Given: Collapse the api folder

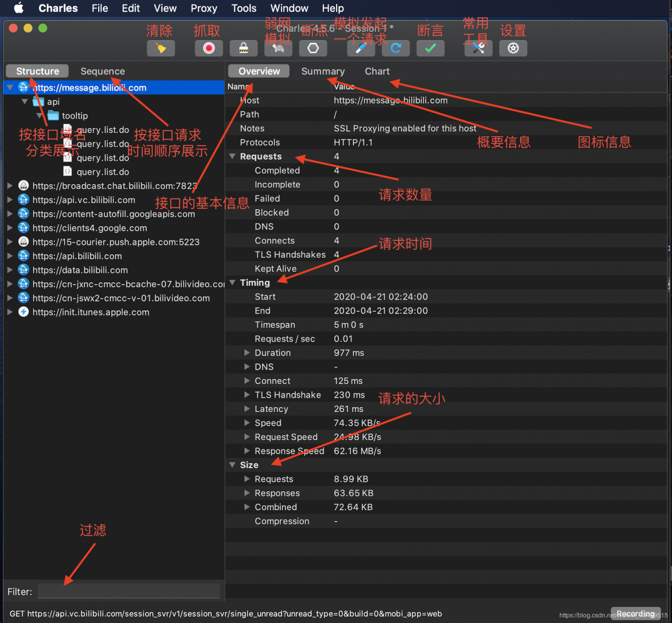Looking at the screenshot, I should pos(25,101).
